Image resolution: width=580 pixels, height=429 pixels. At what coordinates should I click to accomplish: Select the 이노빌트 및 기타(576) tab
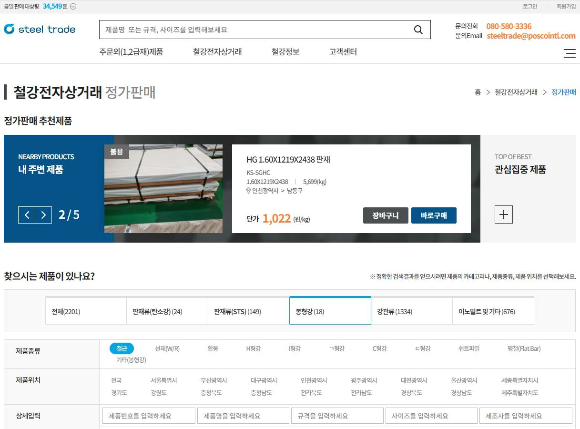pos(493,311)
